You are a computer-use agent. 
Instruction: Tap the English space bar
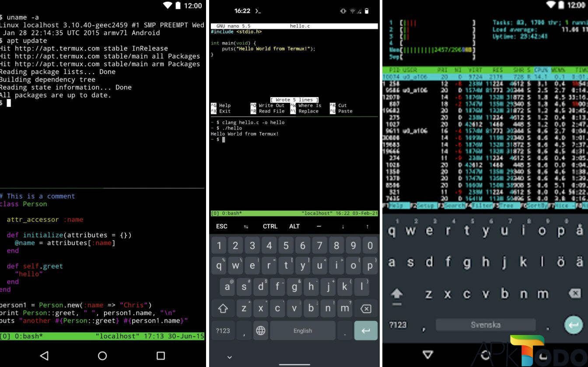(303, 331)
